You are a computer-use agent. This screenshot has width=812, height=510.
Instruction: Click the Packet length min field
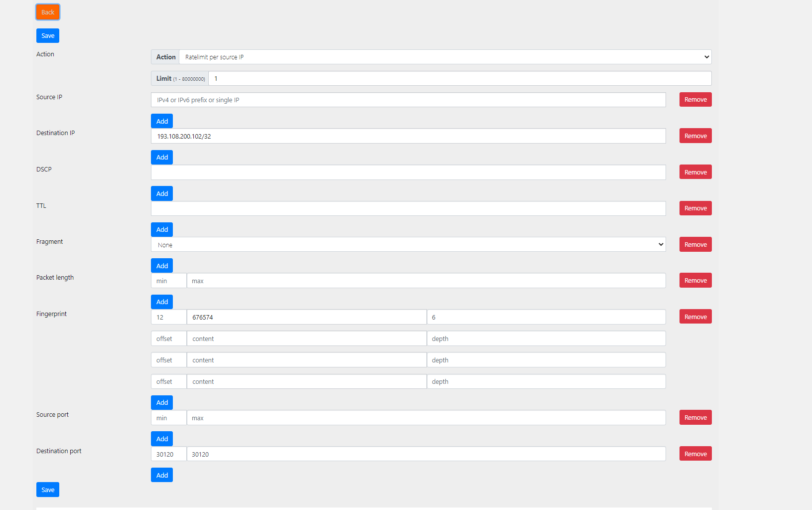pyautogui.click(x=168, y=281)
